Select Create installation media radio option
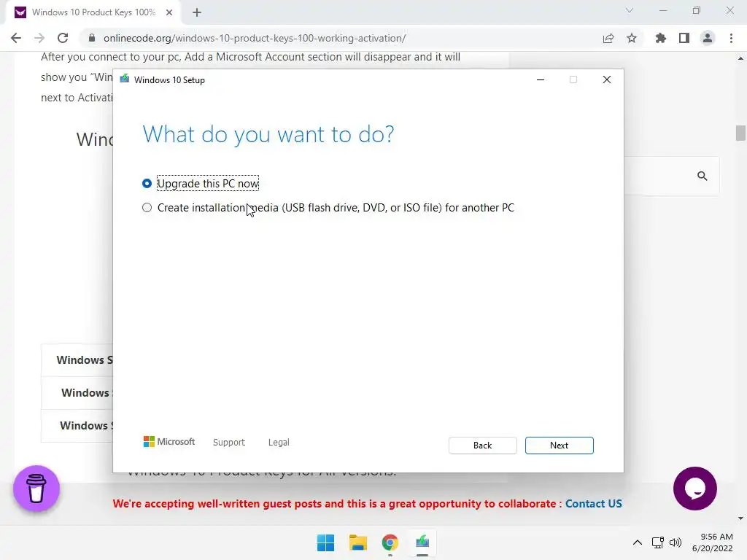 [147, 208]
